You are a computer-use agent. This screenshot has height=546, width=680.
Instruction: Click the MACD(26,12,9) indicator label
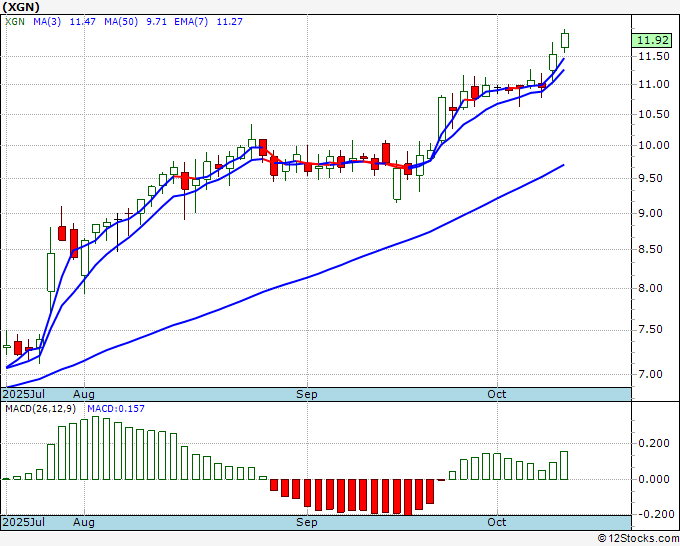click(x=40, y=409)
